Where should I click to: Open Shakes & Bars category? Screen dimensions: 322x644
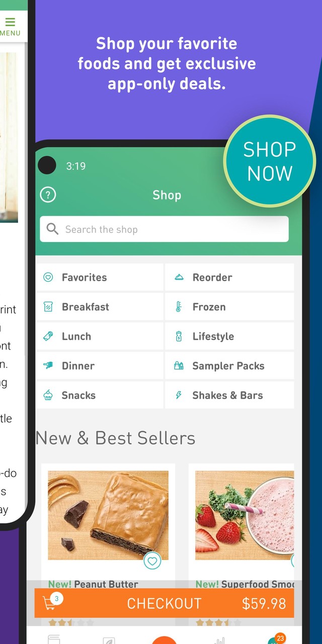pyautogui.click(x=229, y=395)
